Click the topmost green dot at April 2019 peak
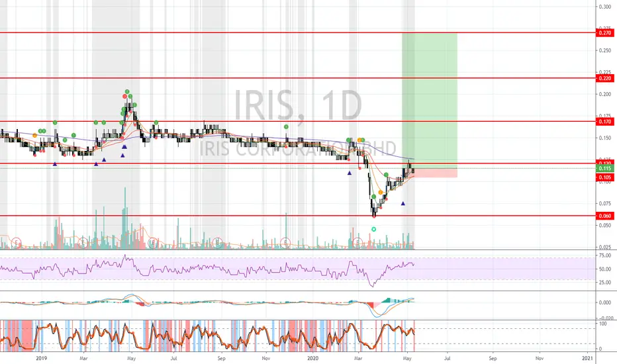 tap(128, 92)
